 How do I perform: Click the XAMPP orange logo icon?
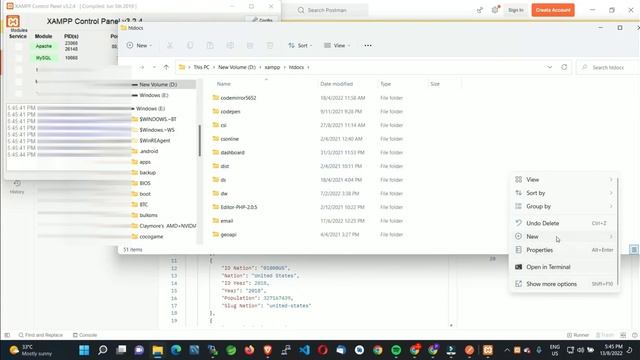[13, 21]
